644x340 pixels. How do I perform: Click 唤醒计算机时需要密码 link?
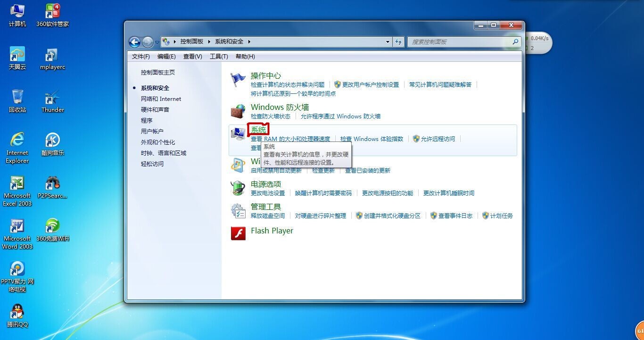click(323, 193)
